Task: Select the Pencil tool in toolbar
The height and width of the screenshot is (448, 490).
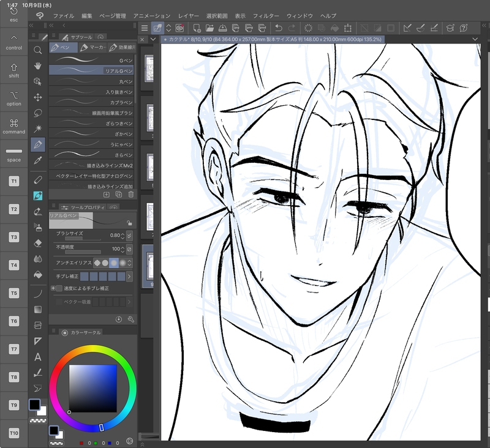Action: tap(38, 180)
